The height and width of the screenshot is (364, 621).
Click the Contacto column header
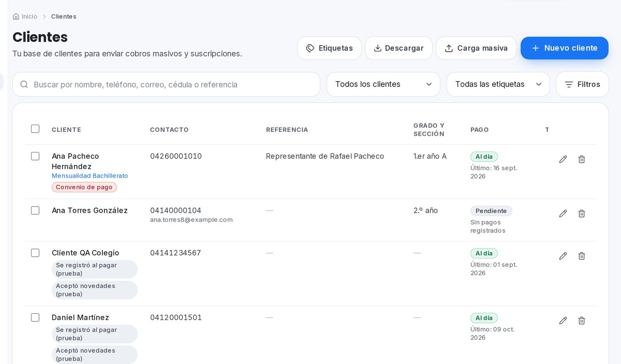[169, 130]
